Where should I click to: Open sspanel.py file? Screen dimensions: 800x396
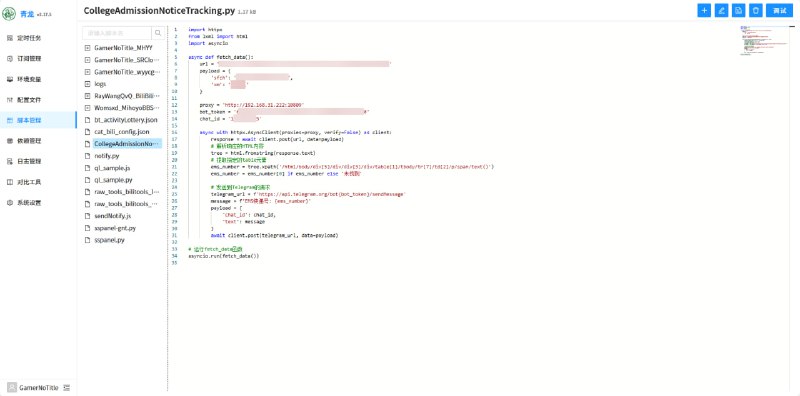tap(109, 240)
